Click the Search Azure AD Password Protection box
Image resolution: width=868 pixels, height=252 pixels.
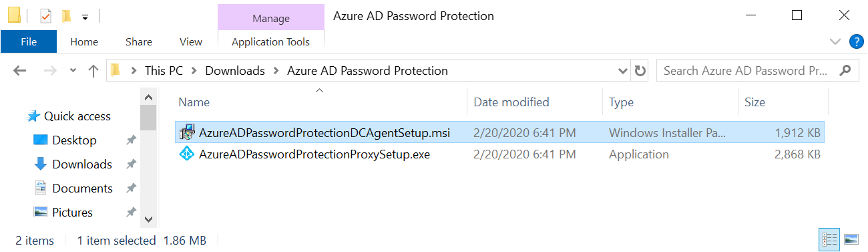tap(748, 71)
